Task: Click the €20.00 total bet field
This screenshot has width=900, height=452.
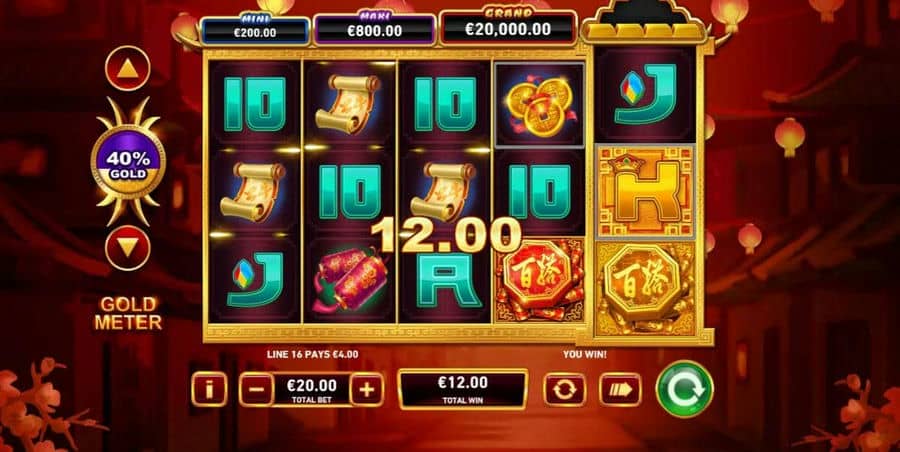Action: coord(311,389)
